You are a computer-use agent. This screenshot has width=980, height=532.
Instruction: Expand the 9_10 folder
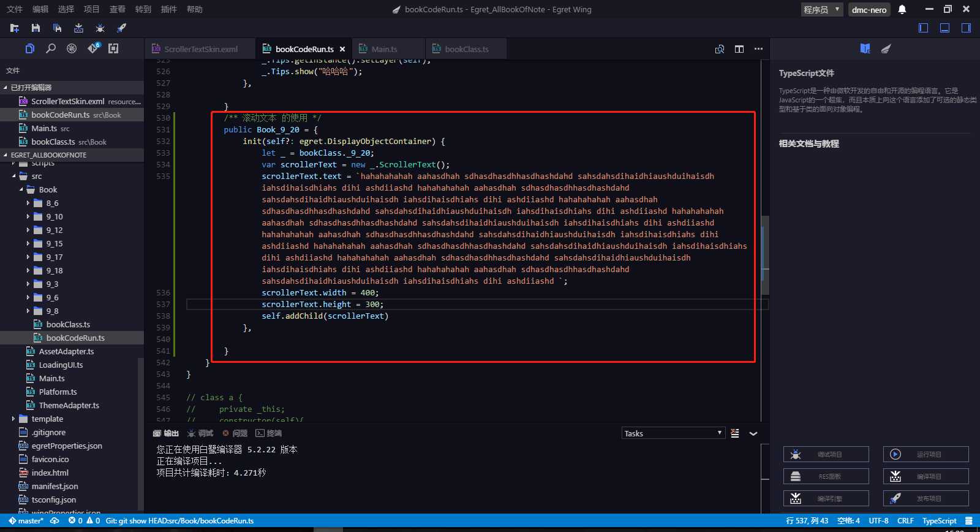pyautogui.click(x=28, y=216)
